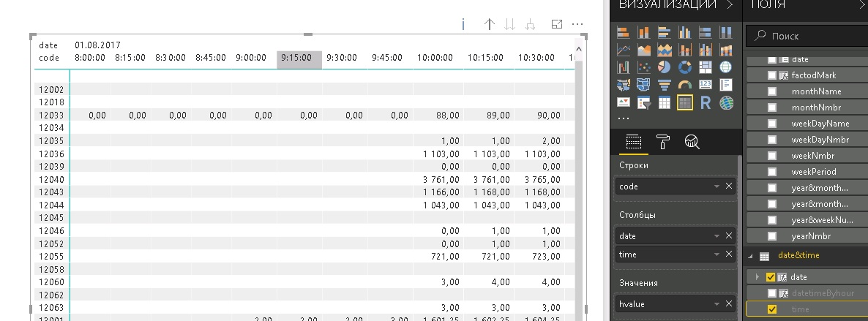Image resolution: width=868 pixels, height=321 pixels.
Task: Tick the datetimeByhour field checkbox
Action: [772, 292]
